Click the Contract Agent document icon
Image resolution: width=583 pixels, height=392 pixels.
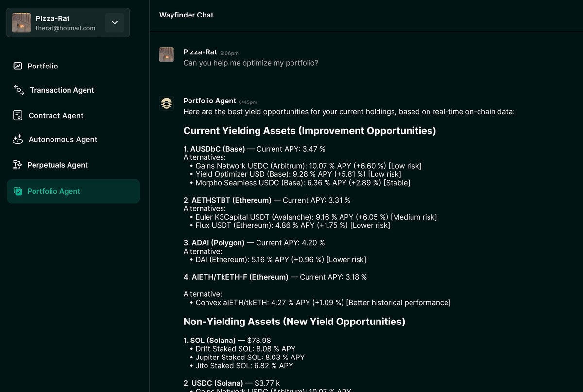click(18, 116)
